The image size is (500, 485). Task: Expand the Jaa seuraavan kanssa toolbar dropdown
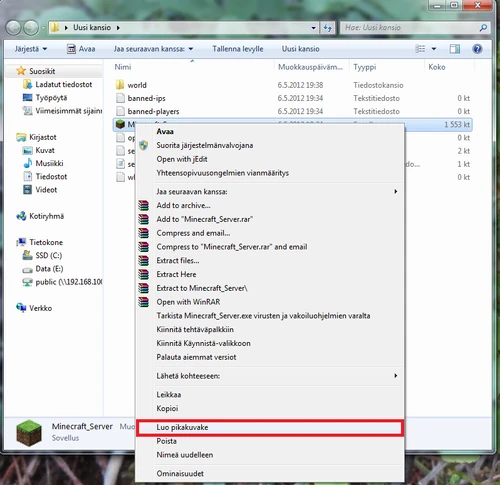(x=153, y=49)
